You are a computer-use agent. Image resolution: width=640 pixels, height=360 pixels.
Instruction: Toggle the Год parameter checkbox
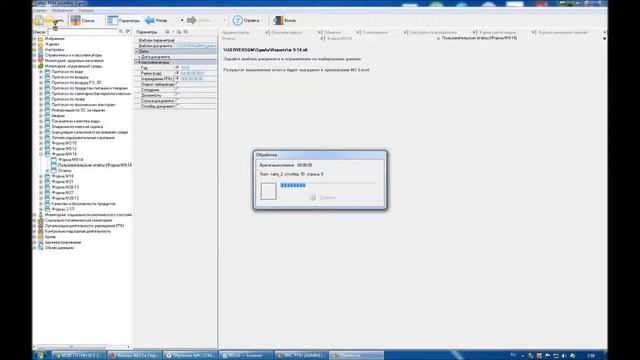(x=178, y=68)
